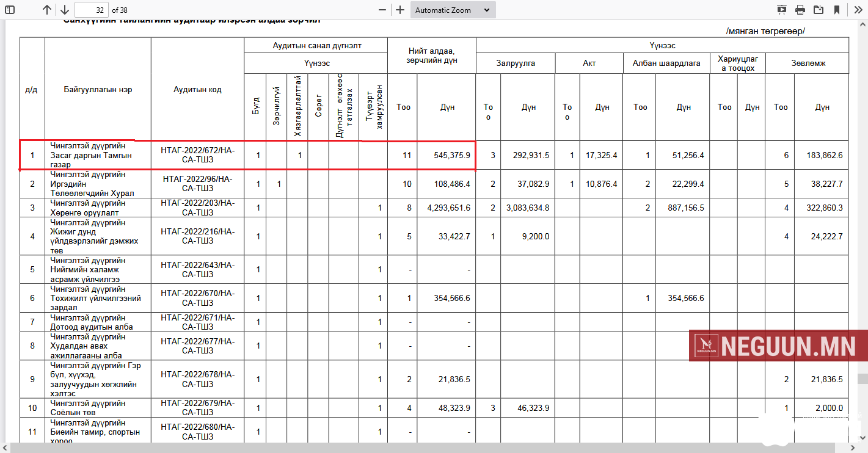Zoom in with the plus icon
Screen dimensions: 868x453
400,10
